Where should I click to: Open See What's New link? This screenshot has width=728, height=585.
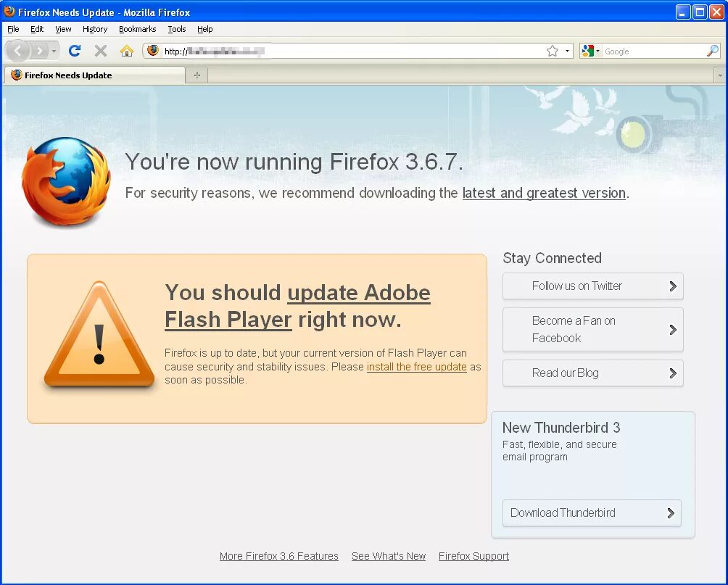pyautogui.click(x=389, y=556)
